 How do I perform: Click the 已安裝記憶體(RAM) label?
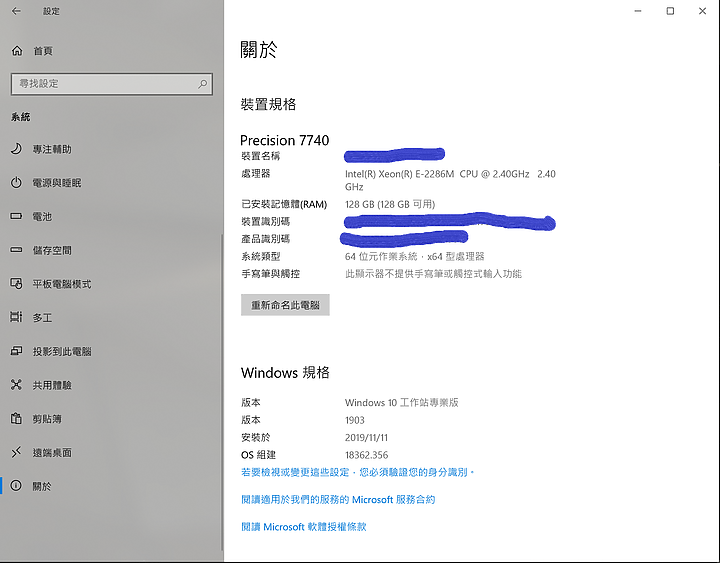click(284, 204)
